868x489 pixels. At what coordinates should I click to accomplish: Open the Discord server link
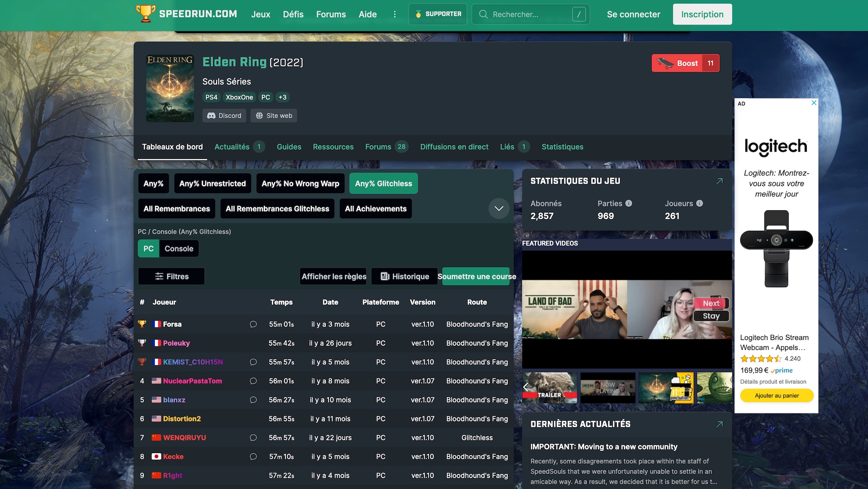click(x=224, y=115)
